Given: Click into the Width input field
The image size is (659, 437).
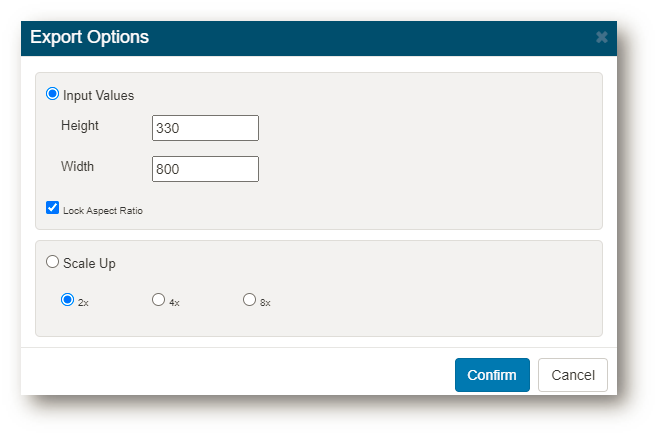Looking at the screenshot, I should (x=205, y=169).
